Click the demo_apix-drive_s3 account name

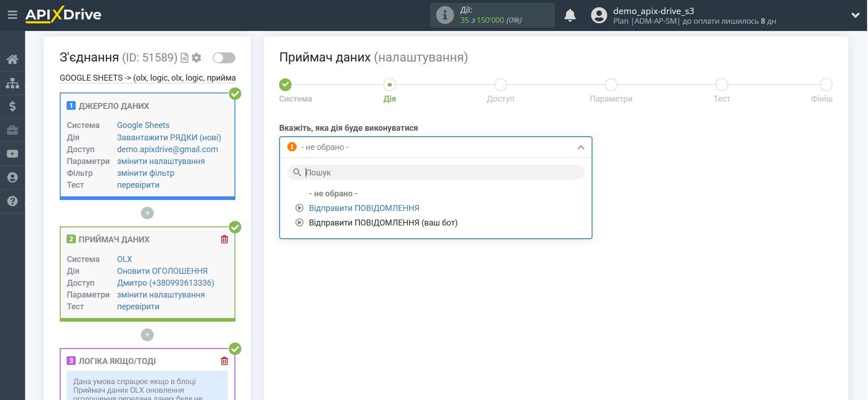[654, 11]
